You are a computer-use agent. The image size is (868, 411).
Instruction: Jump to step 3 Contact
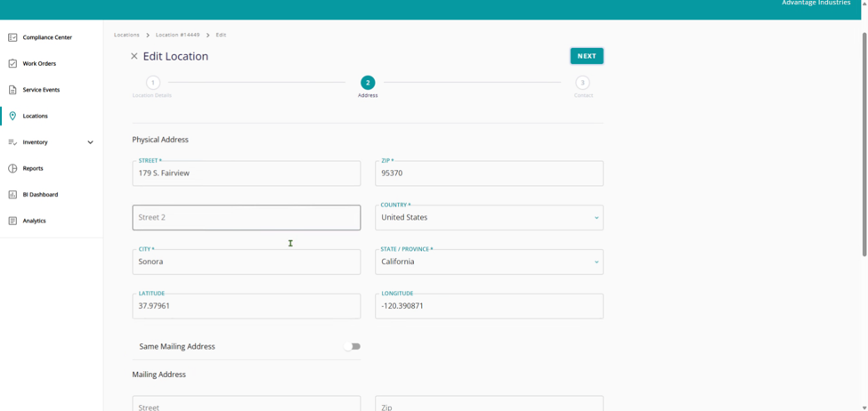click(582, 83)
